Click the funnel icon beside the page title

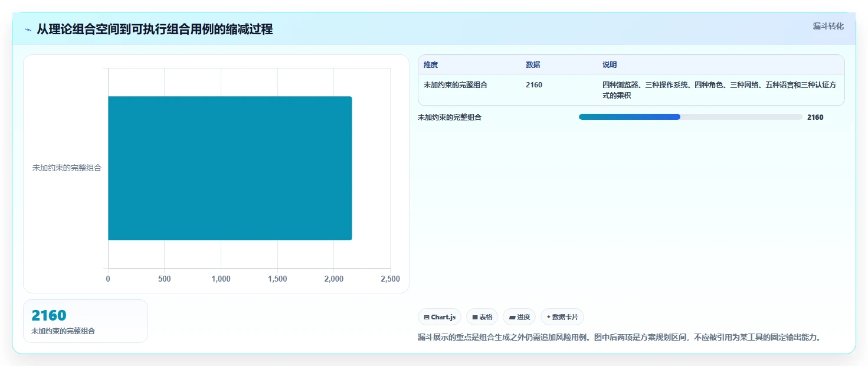pos(28,30)
